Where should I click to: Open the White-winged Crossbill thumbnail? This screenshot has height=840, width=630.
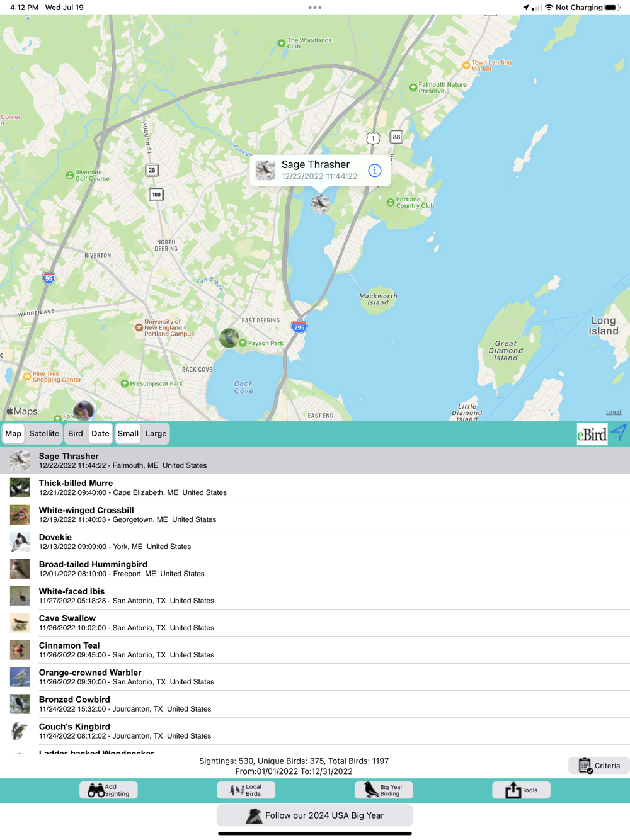[x=20, y=514]
